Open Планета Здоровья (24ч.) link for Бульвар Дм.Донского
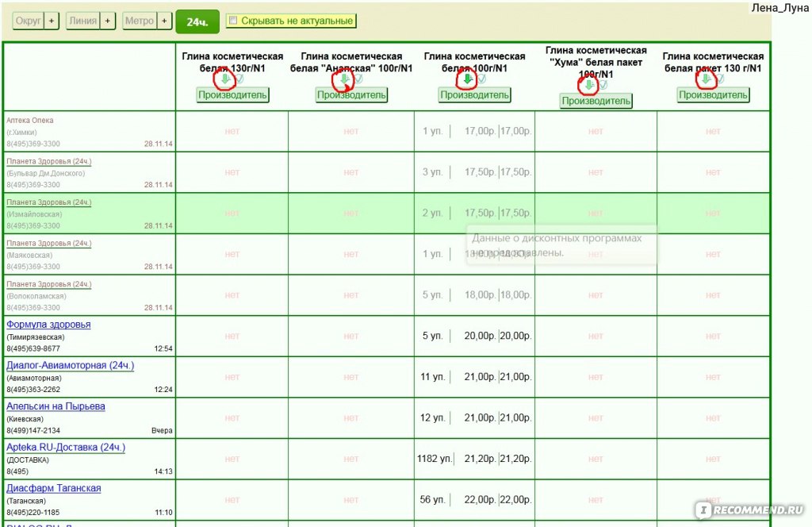 (x=48, y=161)
